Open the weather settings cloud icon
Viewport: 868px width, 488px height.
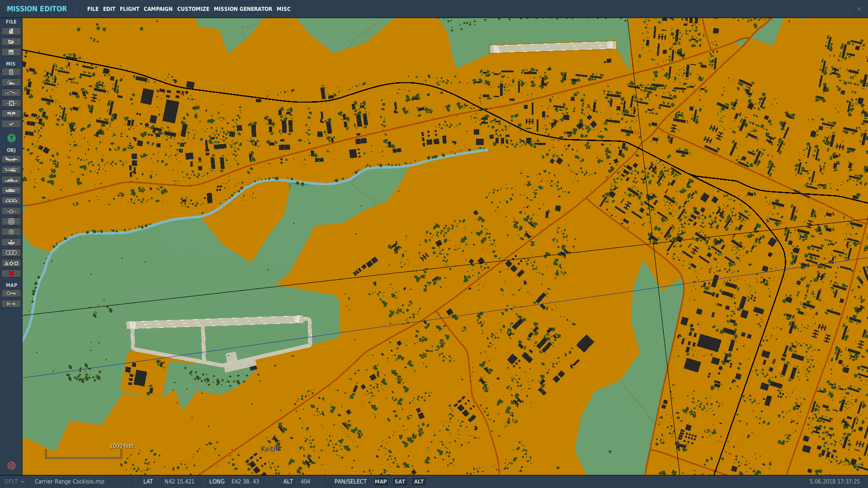[11, 82]
